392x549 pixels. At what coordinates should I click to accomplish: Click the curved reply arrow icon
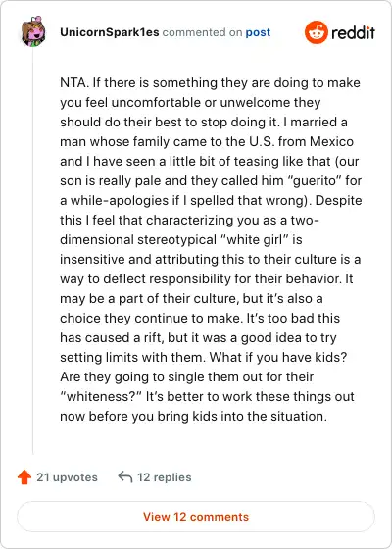click(x=125, y=476)
